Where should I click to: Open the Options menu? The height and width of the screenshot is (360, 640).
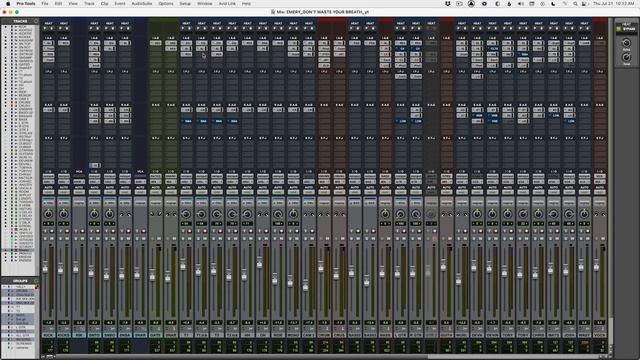coord(166,4)
